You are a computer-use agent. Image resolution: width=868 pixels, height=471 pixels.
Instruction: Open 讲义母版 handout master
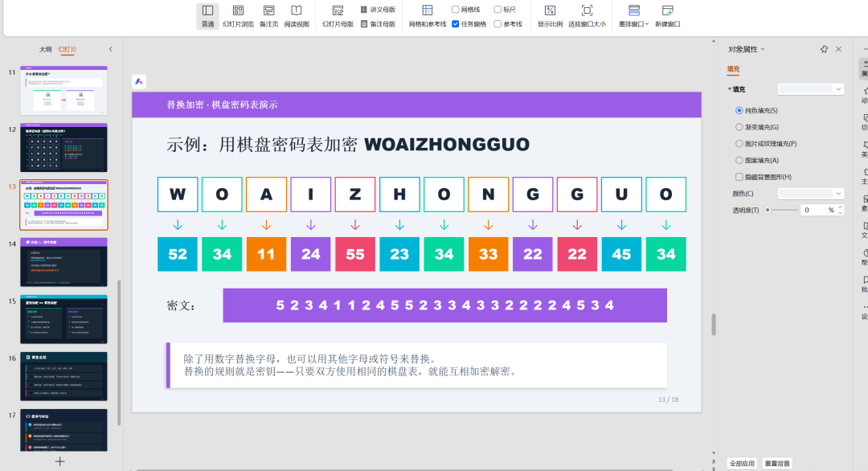(x=378, y=10)
